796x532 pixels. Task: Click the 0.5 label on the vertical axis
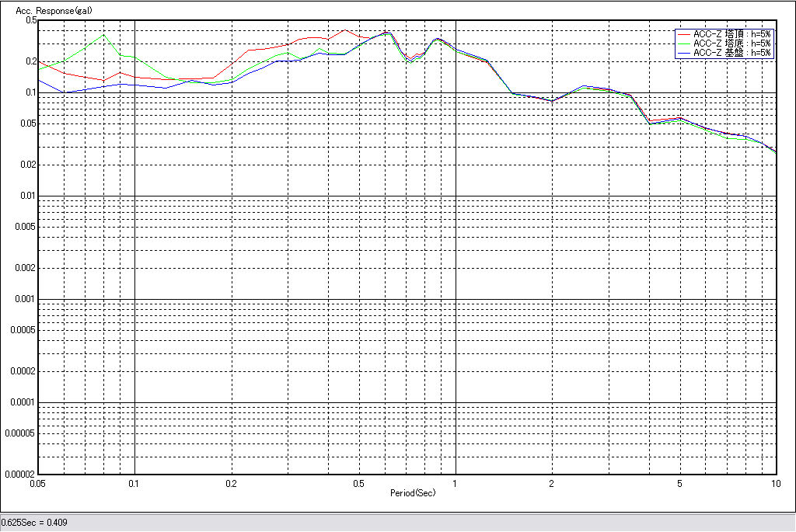(x=32, y=20)
